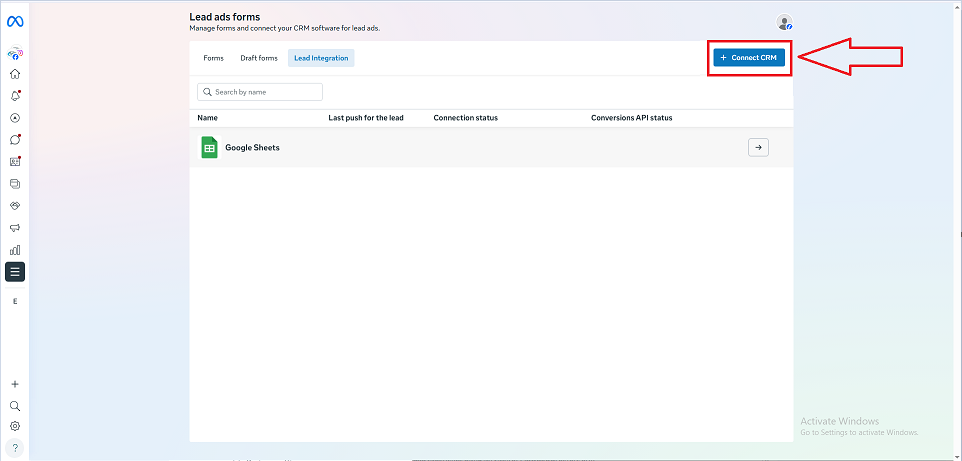Open notifications bell in the sidebar
This screenshot has width=962, height=461.
coord(15,96)
